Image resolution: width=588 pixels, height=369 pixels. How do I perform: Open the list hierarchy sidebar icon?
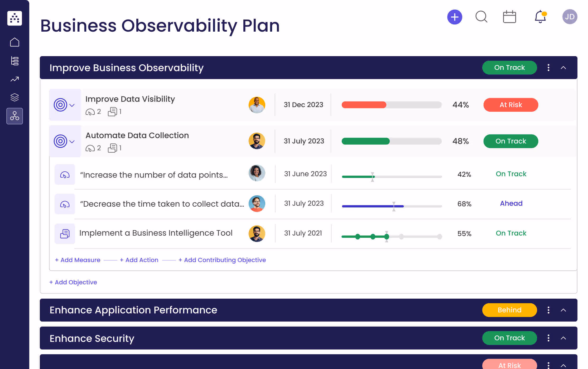point(15,61)
